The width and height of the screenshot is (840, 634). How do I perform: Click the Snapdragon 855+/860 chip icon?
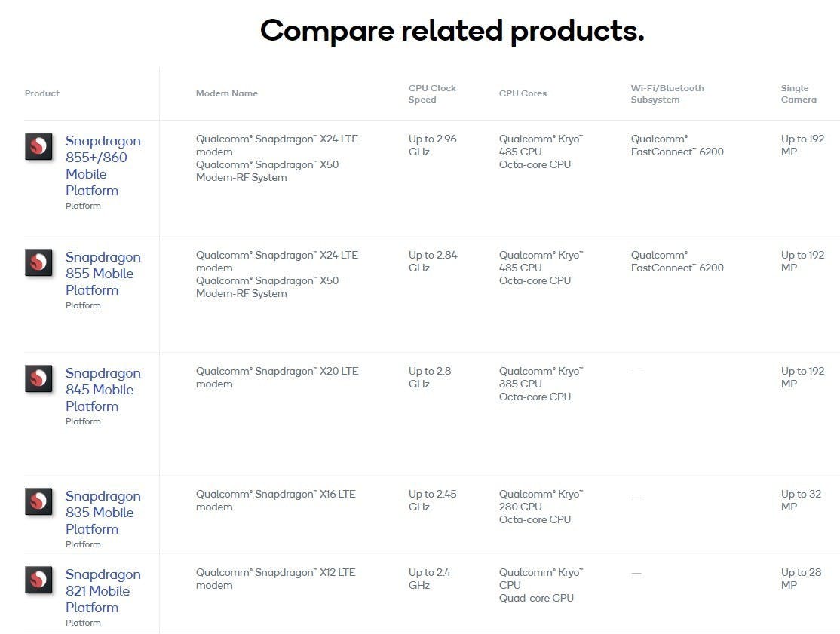coord(38,146)
